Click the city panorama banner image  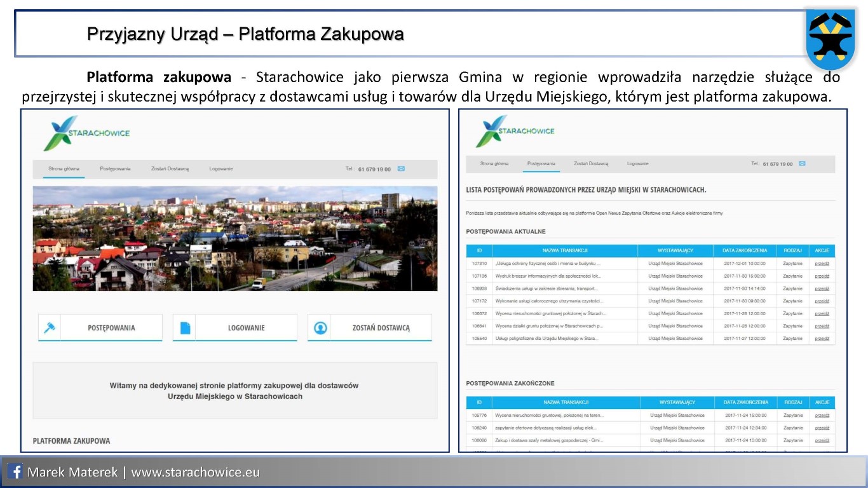(x=235, y=238)
